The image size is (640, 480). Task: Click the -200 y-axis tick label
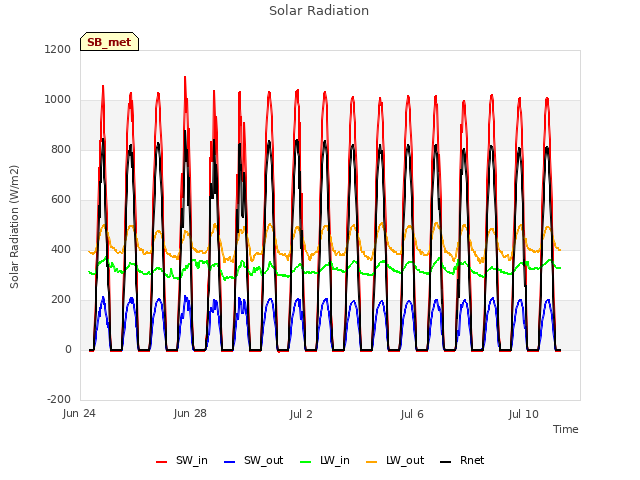click(x=59, y=399)
